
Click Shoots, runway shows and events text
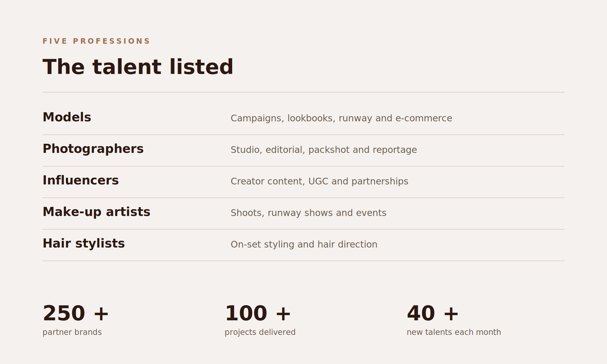click(308, 213)
